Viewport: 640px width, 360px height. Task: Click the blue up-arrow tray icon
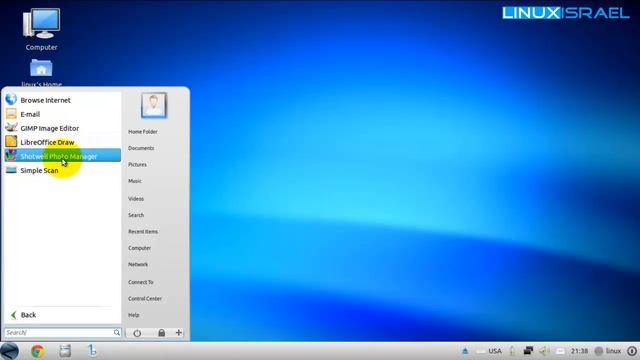point(465,351)
